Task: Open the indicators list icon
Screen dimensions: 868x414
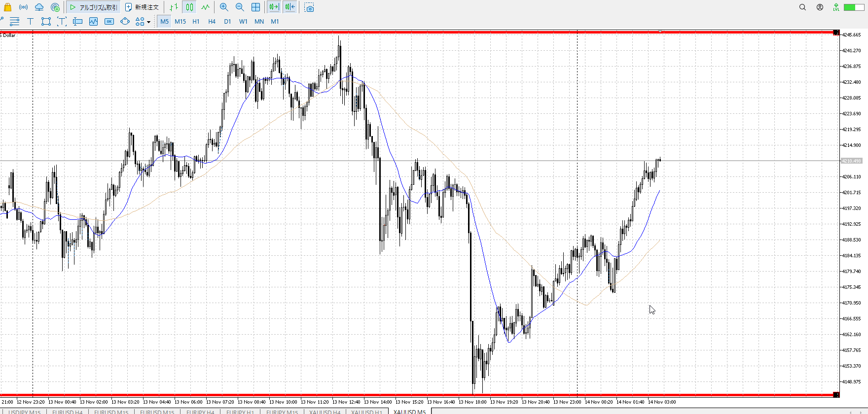Action: (93, 21)
